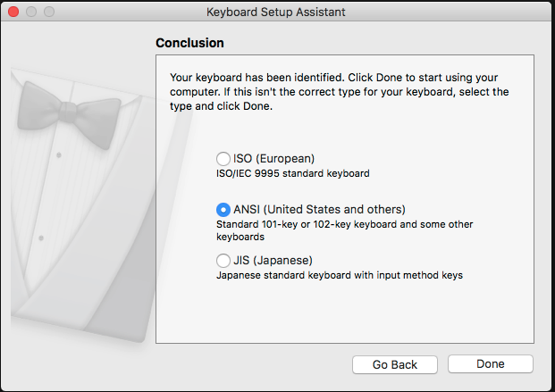Click the green zoom window button
Viewport: 555px width, 392px height.
[x=49, y=13]
